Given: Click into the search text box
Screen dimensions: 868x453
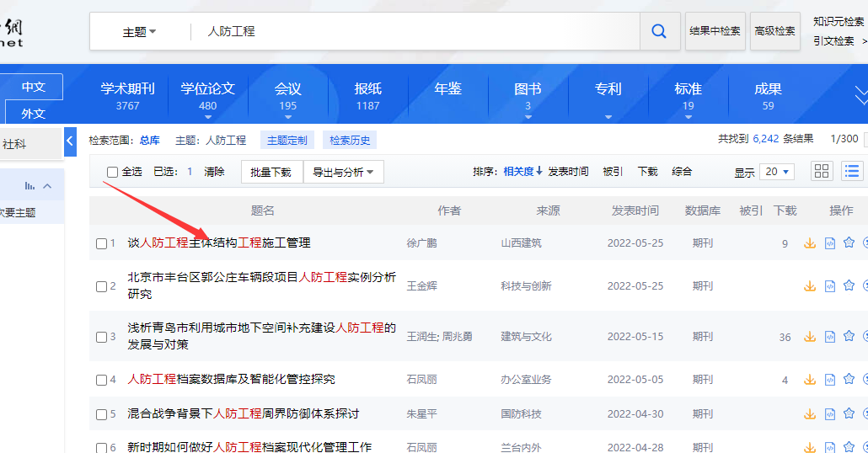Looking at the screenshot, I should point(413,31).
